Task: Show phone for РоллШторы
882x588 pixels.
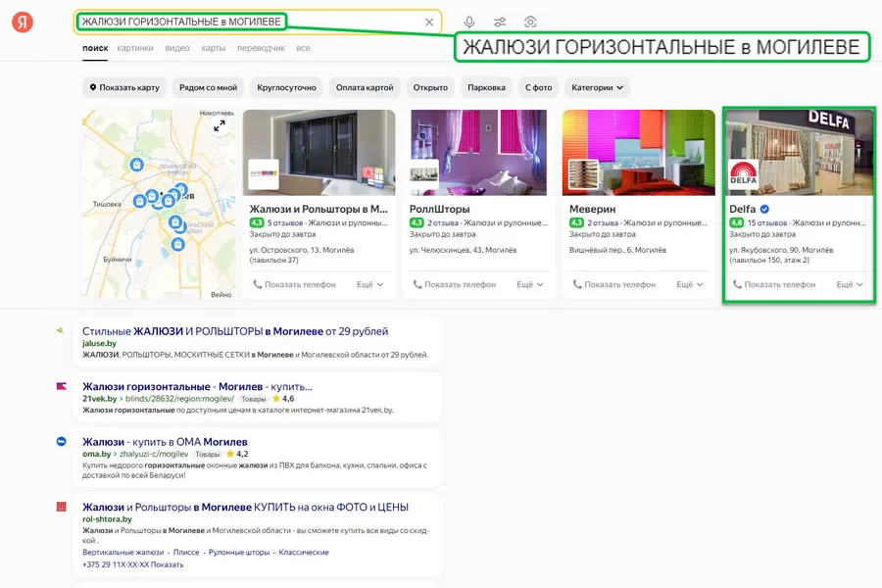Action: coord(454,285)
